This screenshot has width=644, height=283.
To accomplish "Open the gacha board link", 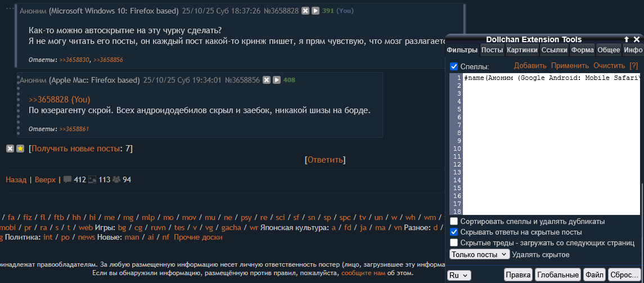I will click(231, 227).
